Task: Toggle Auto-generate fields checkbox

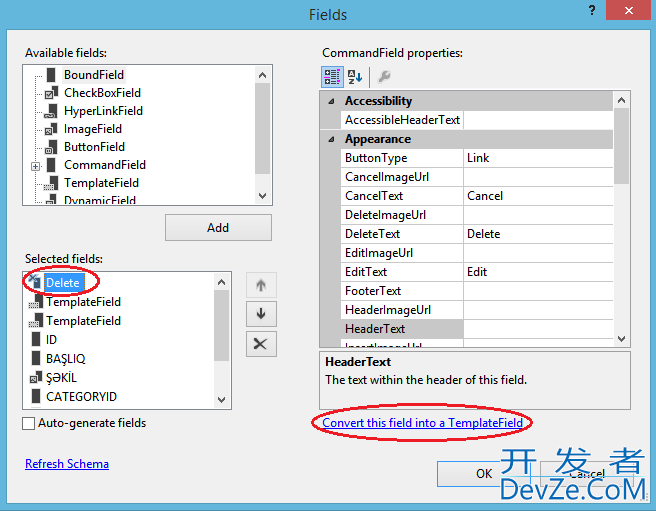Action: (x=28, y=423)
